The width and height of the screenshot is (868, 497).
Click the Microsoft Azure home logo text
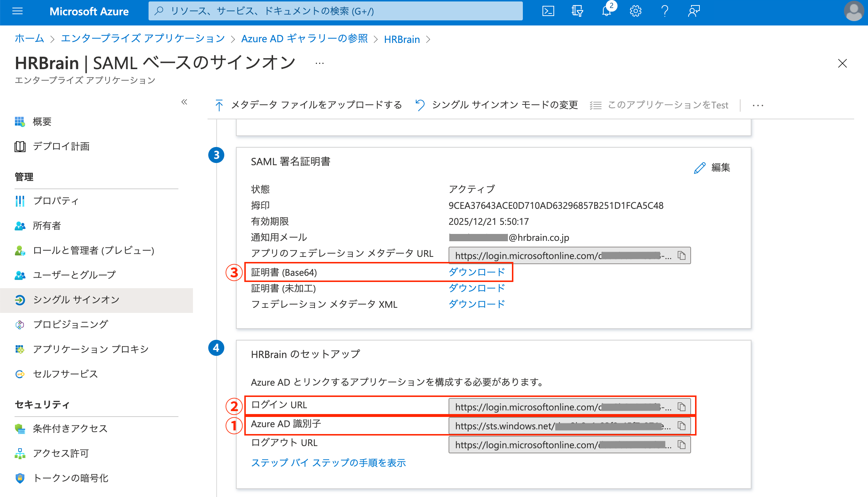(89, 11)
